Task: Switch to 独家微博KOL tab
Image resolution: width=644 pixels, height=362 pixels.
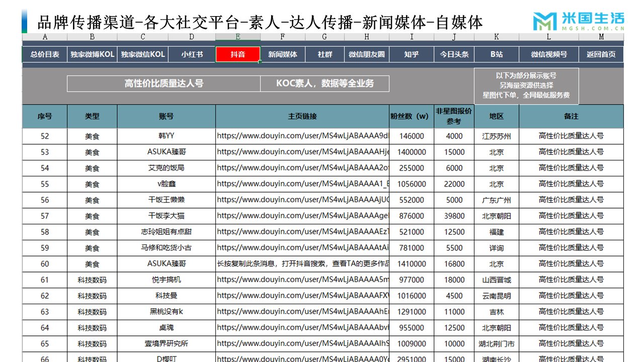Action: 92,54
